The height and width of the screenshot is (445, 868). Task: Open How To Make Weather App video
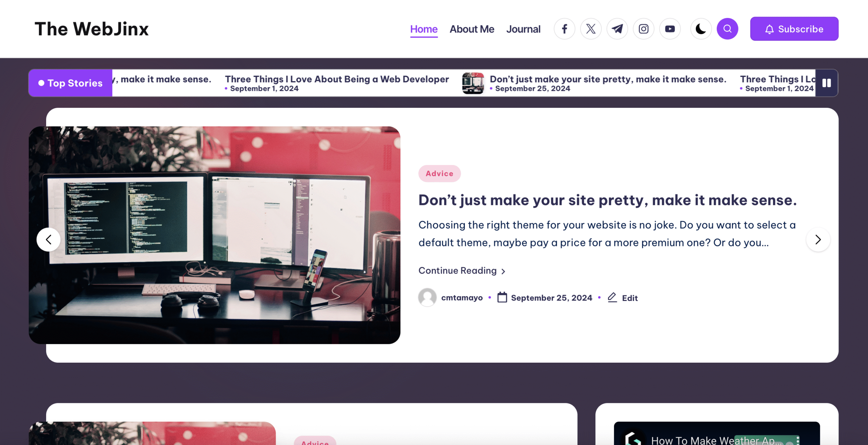click(717, 433)
